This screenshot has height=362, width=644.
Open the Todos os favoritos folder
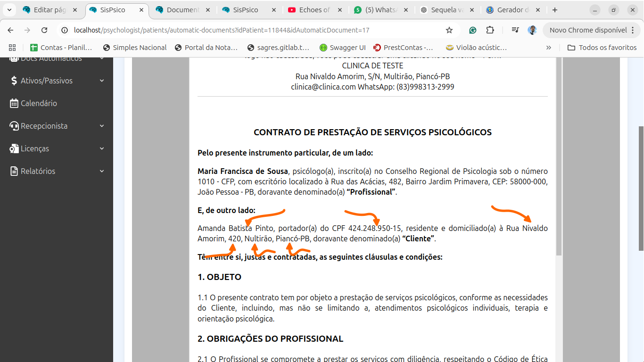[x=602, y=48]
